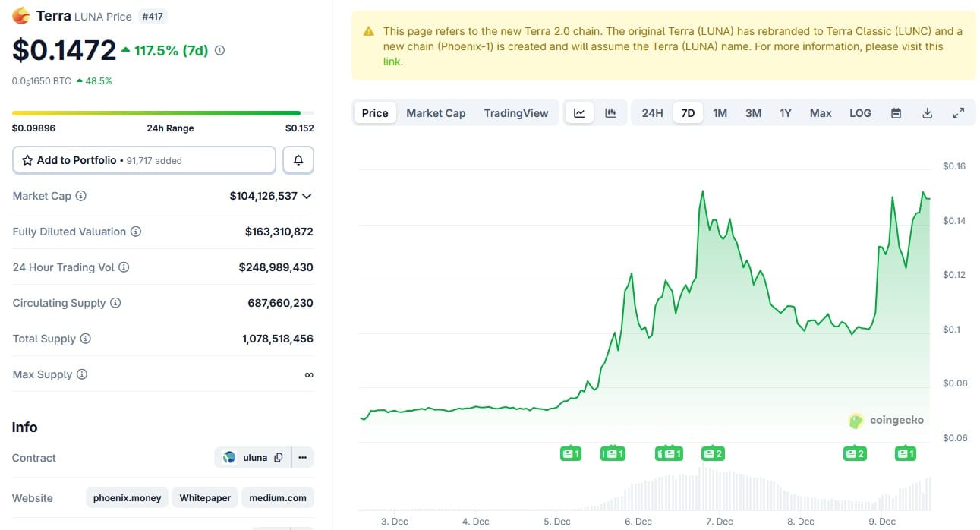The width and height of the screenshot is (980, 530).
Task: Open the phoenix.money website link
Action: click(127, 498)
